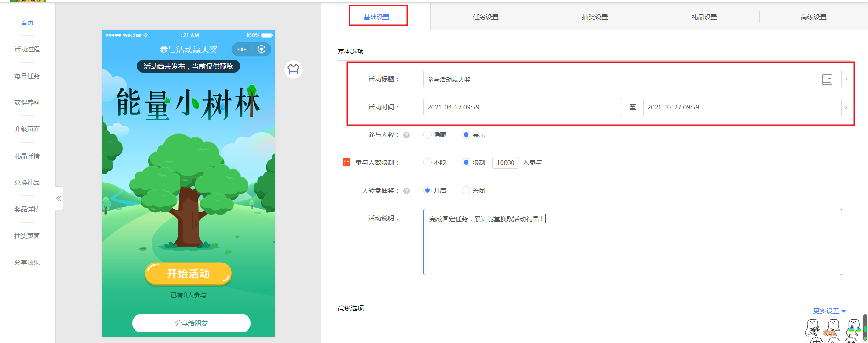Click the help icon next to 大转盘抽奖
This screenshot has width=868, height=343.
[406, 191]
